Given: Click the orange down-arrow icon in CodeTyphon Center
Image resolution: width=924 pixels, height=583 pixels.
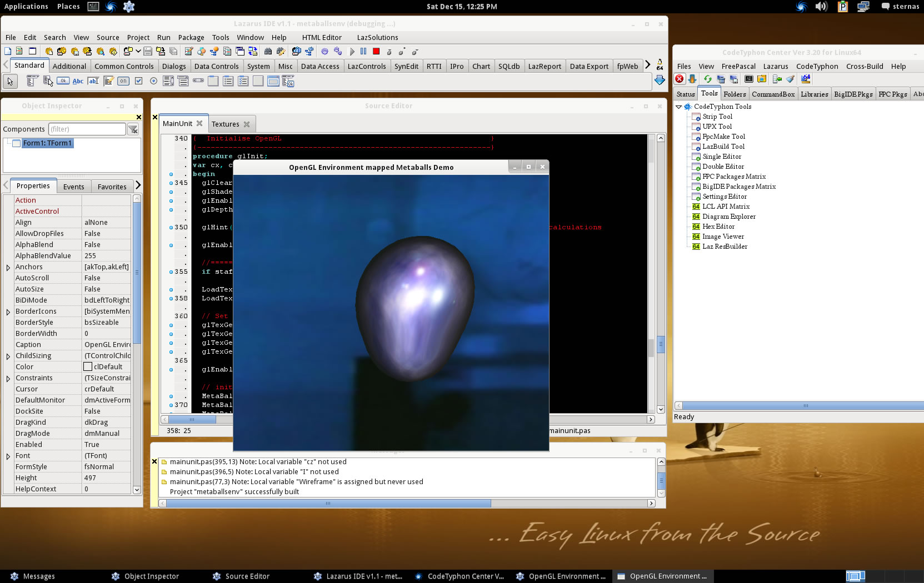Looking at the screenshot, I should (x=692, y=79).
